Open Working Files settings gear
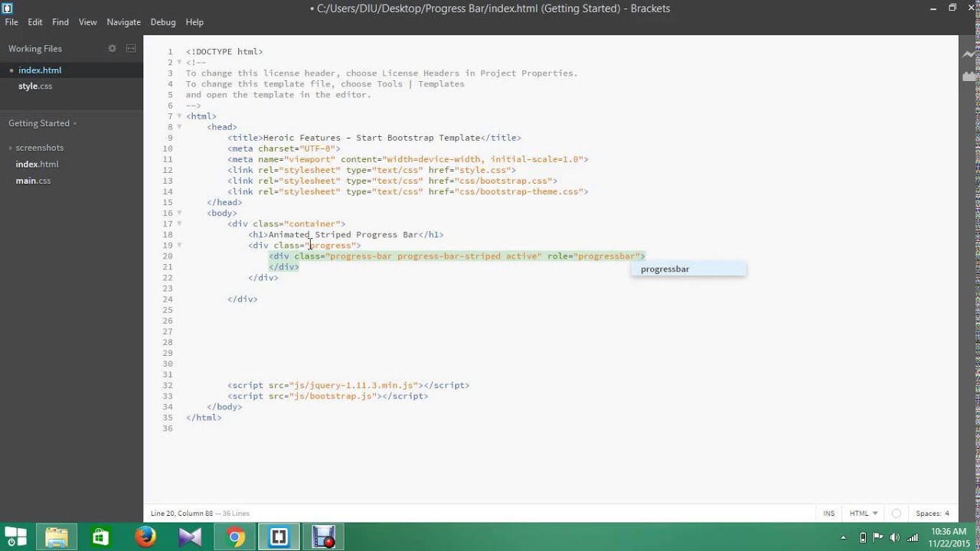This screenshot has width=980, height=551. click(x=112, y=48)
